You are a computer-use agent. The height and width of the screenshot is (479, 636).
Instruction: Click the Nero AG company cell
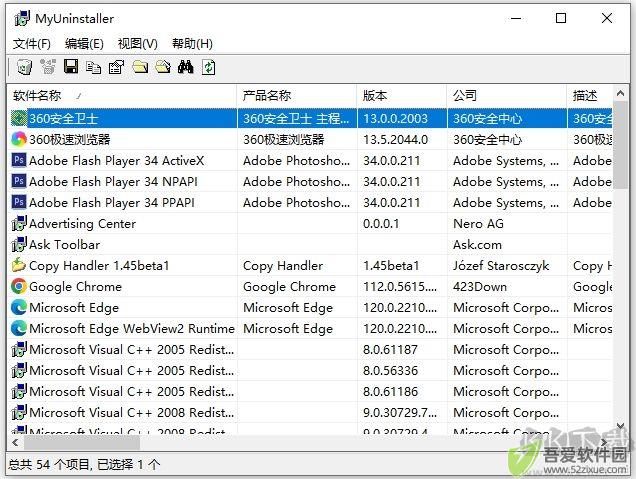click(478, 223)
